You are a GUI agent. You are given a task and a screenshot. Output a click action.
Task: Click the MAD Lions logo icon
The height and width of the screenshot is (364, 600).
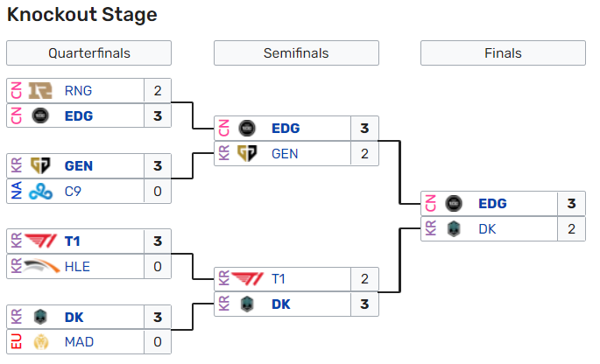pos(40,341)
